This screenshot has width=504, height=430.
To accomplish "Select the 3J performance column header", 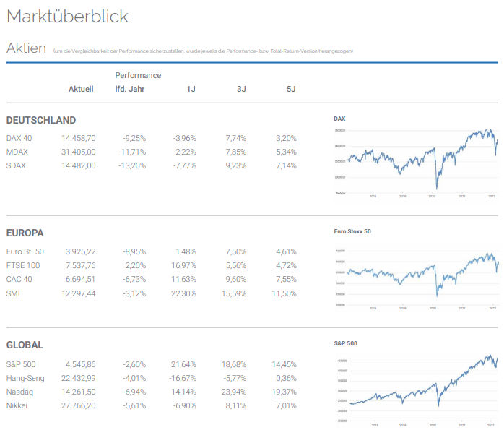I will 241,89.
